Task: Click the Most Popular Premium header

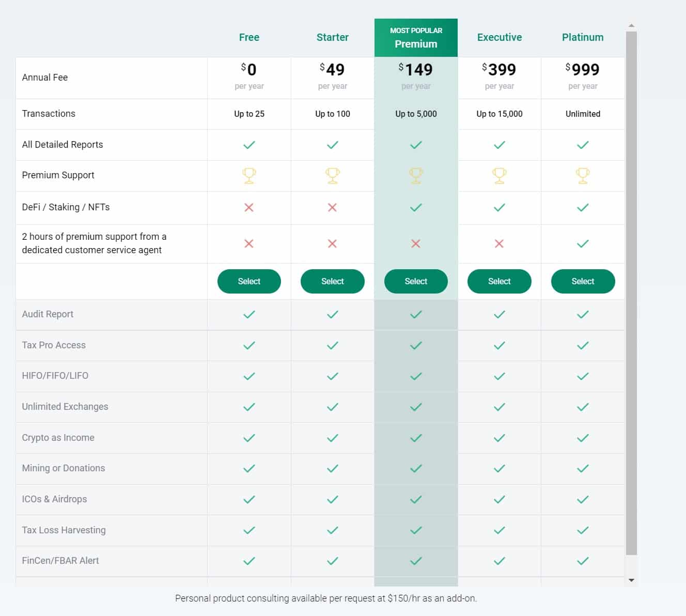Action: tap(416, 38)
